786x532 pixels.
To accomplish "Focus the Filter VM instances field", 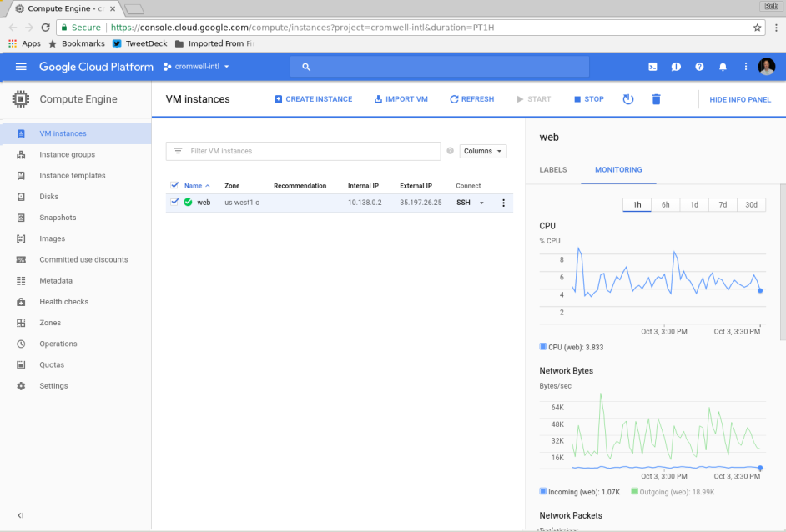I will 303,151.
